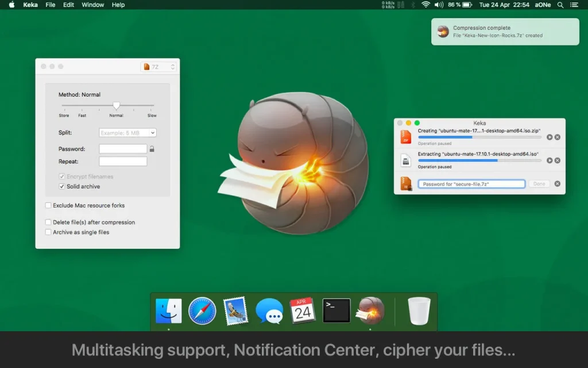Uncheck the Solid archive option
The image size is (588, 368).
pyautogui.click(x=62, y=186)
